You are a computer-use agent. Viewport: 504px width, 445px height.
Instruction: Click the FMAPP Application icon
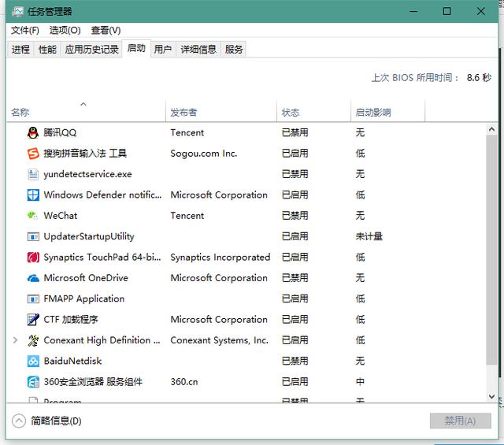click(x=33, y=299)
